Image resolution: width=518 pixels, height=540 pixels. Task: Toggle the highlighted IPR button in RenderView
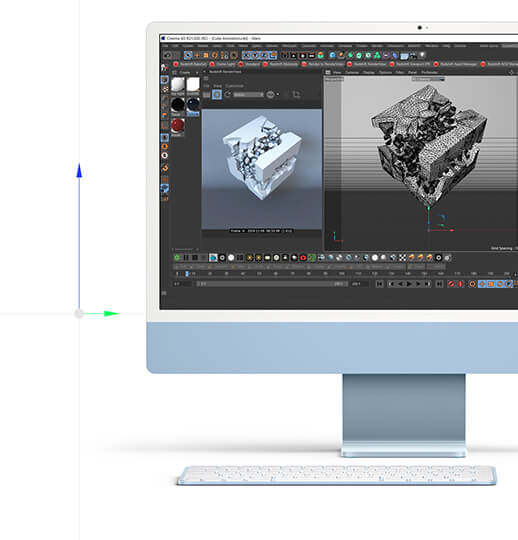[x=217, y=94]
